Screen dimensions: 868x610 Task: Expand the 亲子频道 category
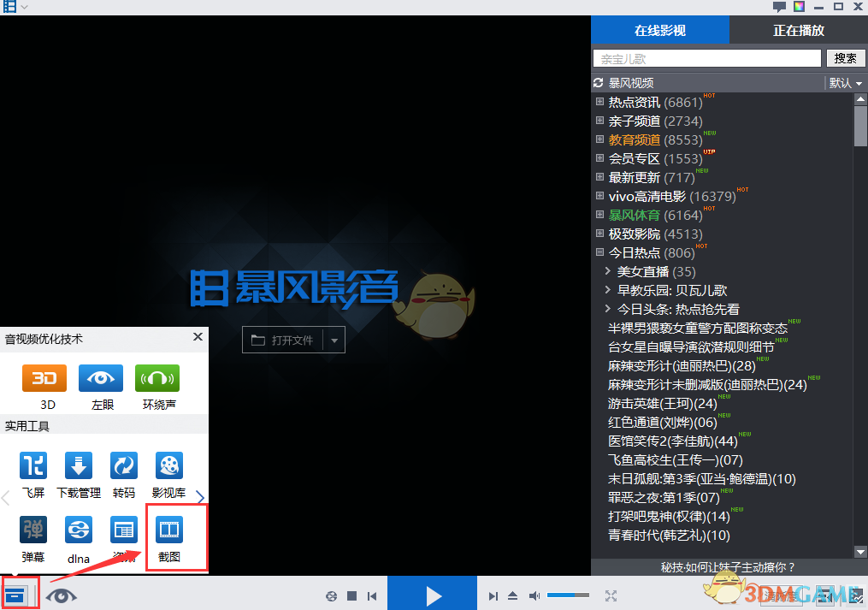[601, 121]
